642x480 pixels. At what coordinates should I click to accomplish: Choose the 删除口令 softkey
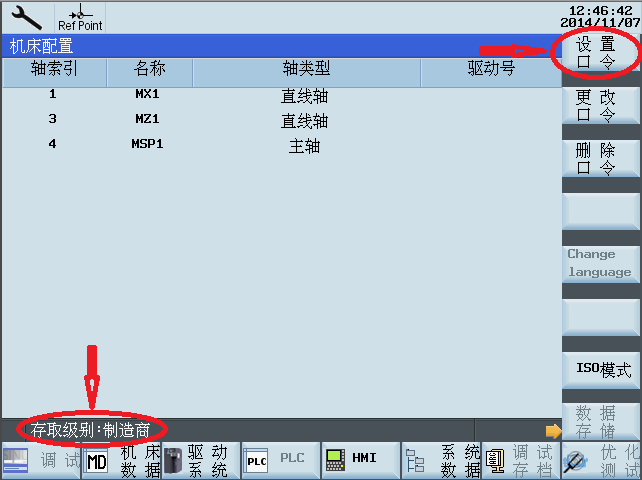[x=600, y=159]
